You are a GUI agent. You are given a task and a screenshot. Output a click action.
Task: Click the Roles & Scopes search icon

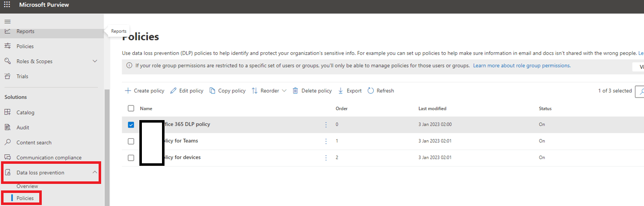click(8, 61)
